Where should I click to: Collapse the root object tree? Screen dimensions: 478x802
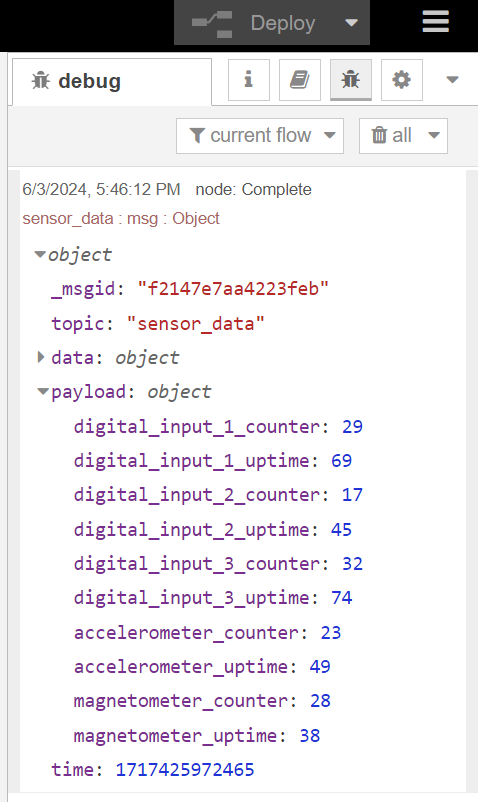[x=40, y=254]
